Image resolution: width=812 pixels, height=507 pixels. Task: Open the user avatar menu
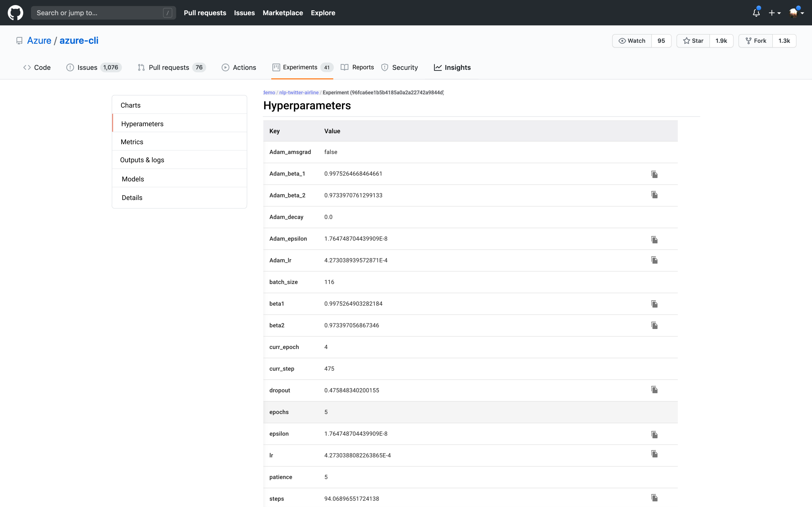pos(796,13)
